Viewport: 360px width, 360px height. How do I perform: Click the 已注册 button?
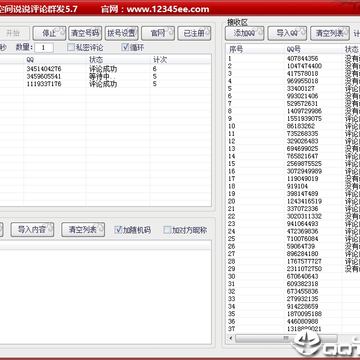[194, 33]
